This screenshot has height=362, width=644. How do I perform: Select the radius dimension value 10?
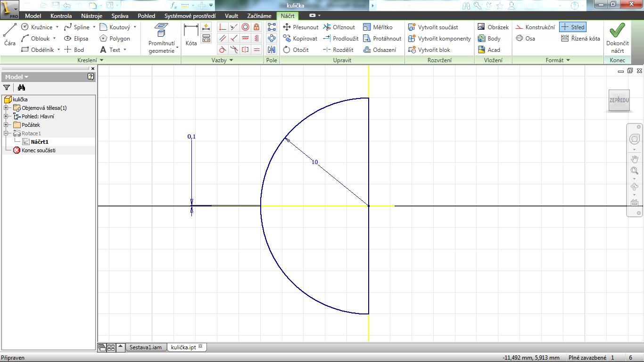(x=314, y=162)
